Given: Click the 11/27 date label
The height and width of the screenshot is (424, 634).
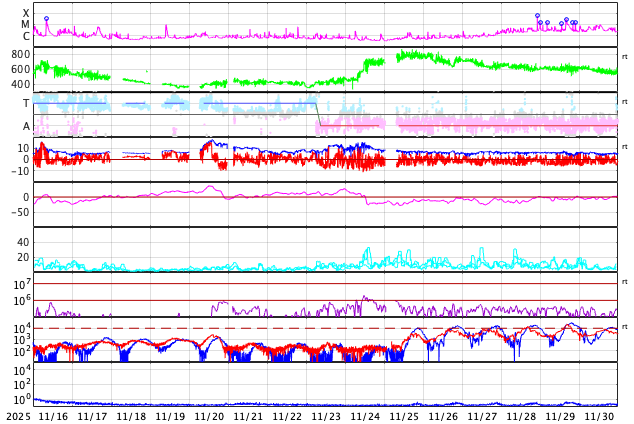Looking at the screenshot, I should pos(482,416).
